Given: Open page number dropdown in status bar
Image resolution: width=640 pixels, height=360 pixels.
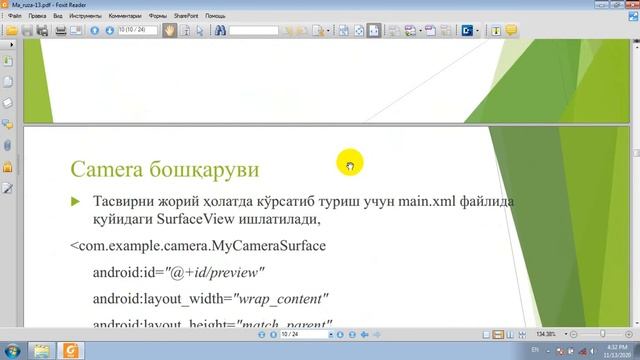Looking at the screenshot, I should (x=331, y=334).
